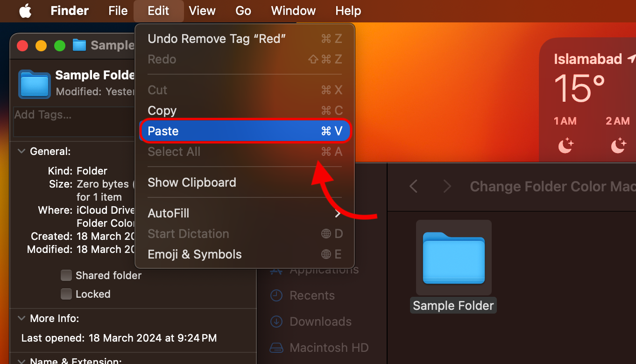The height and width of the screenshot is (364, 636).
Task: Tick the Locked checkbox
Action: pyautogui.click(x=66, y=294)
